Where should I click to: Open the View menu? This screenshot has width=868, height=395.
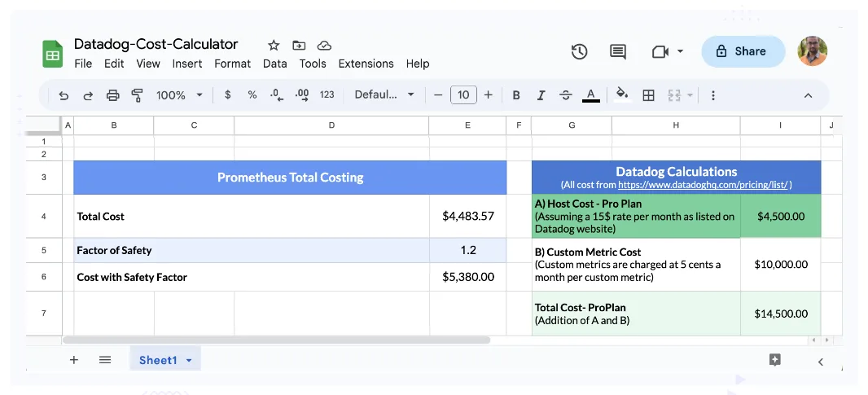pyautogui.click(x=148, y=64)
